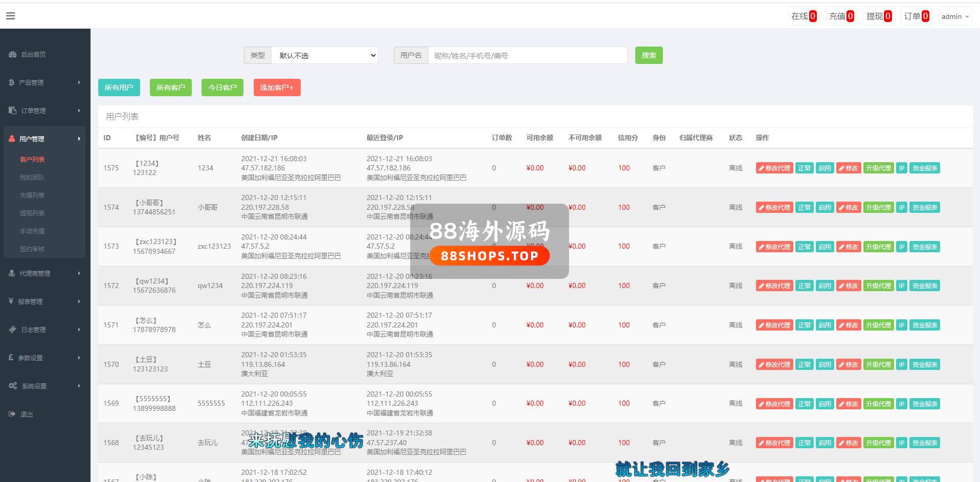Toggle the hamburger sidebar menu icon
Screen dimensions: 980x482
click(x=10, y=16)
